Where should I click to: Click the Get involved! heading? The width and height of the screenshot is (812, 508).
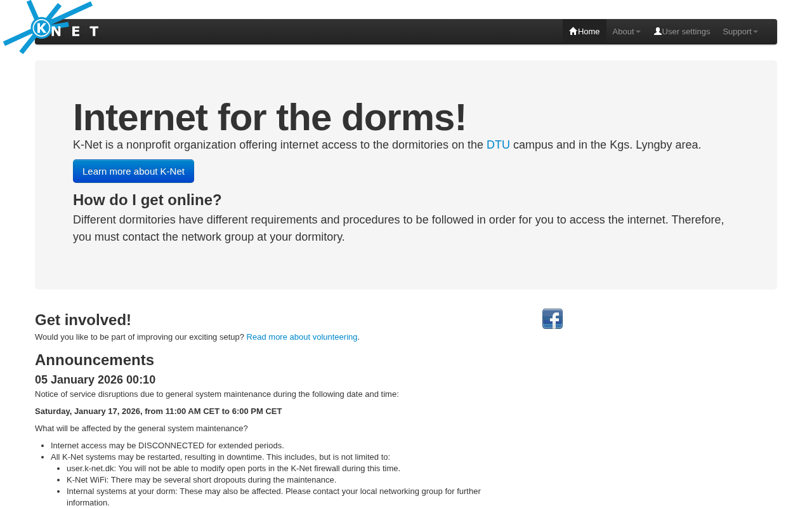pyautogui.click(x=83, y=320)
